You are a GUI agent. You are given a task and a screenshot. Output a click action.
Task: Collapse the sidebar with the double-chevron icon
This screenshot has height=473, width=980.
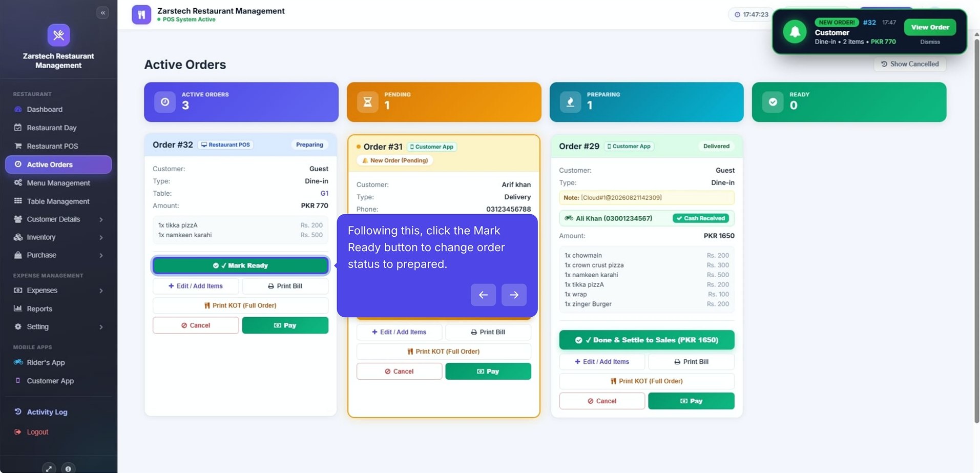coord(102,13)
